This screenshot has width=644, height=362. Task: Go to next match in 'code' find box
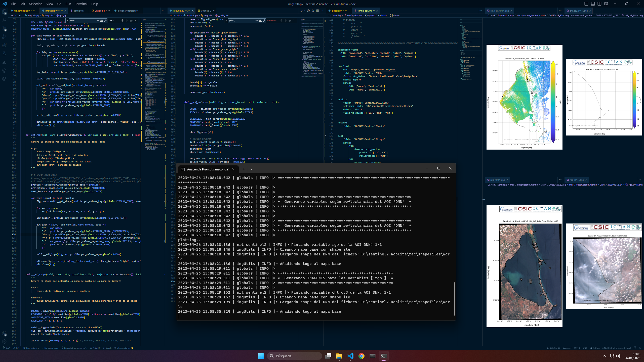(127, 21)
